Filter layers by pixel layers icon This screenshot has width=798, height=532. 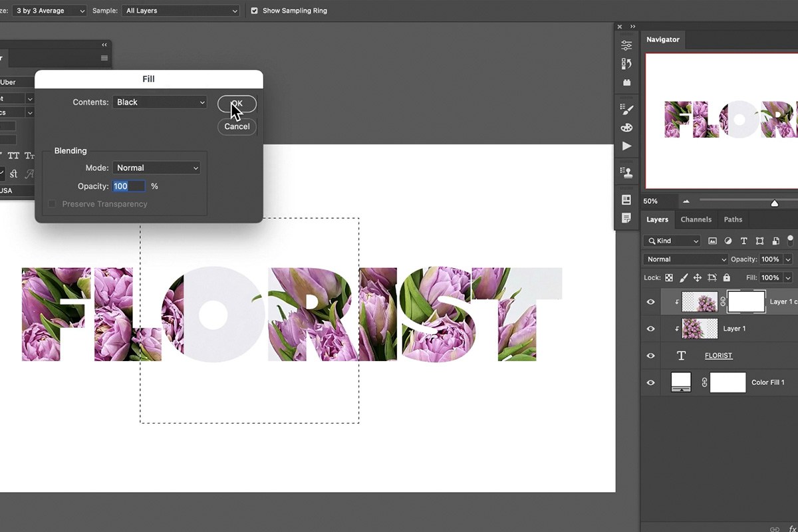[x=713, y=241]
